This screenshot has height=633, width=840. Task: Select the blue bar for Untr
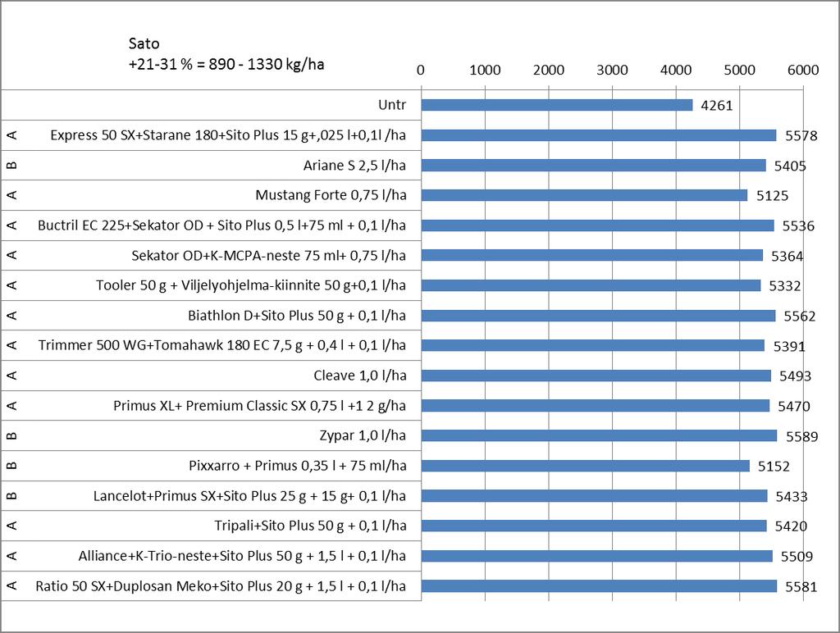coord(557,105)
